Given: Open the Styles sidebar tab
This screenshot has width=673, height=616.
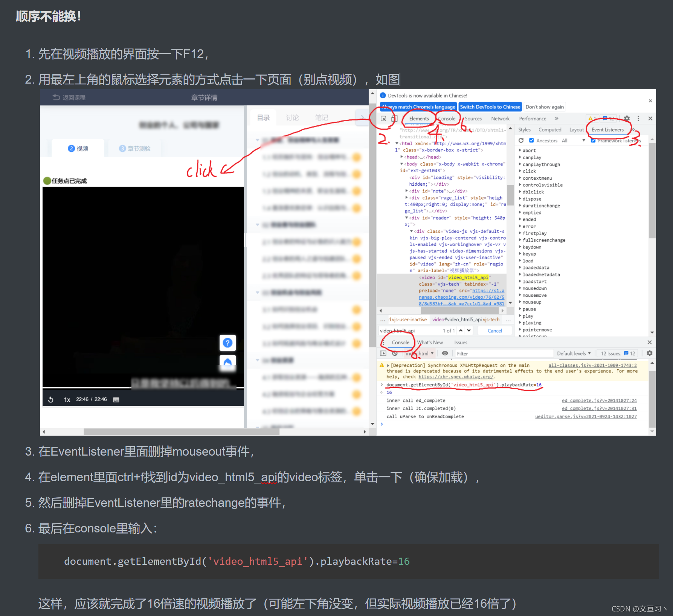Looking at the screenshot, I should click(x=524, y=130).
